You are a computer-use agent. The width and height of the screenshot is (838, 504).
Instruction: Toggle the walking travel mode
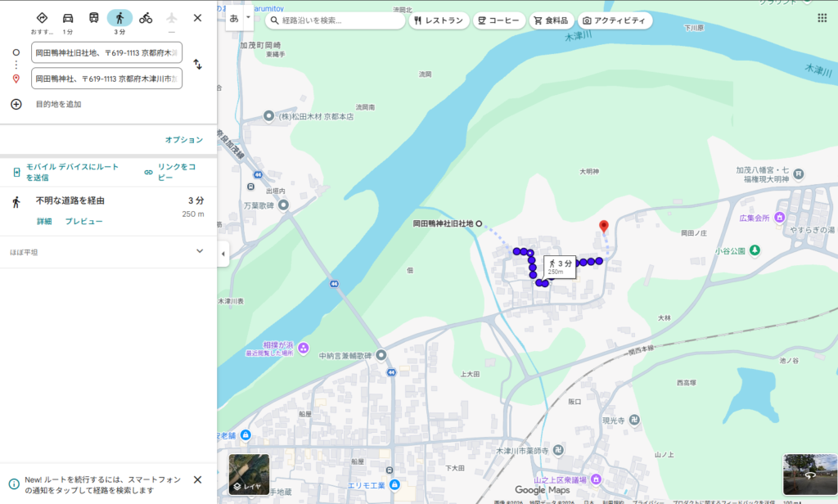click(119, 18)
